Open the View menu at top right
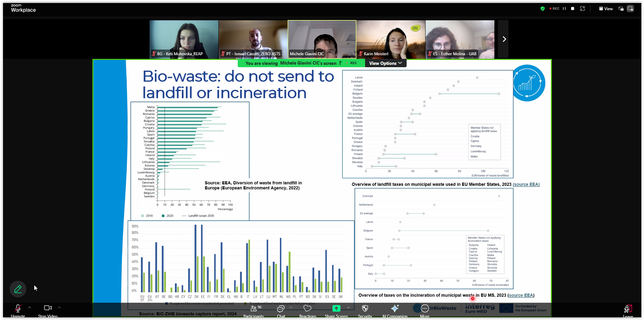This screenshot has width=644, height=320. [606, 9]
